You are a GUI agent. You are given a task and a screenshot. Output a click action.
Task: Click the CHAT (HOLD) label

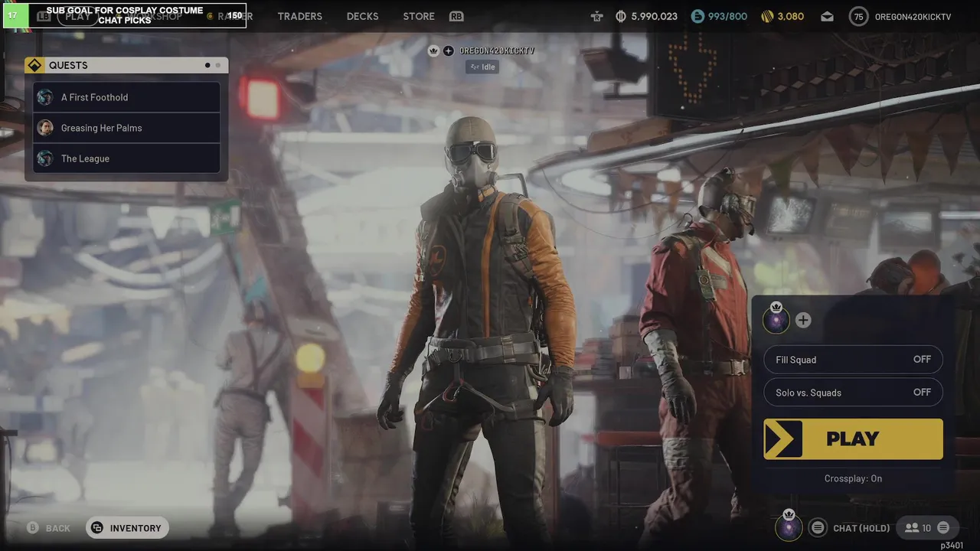pos(861,528)
